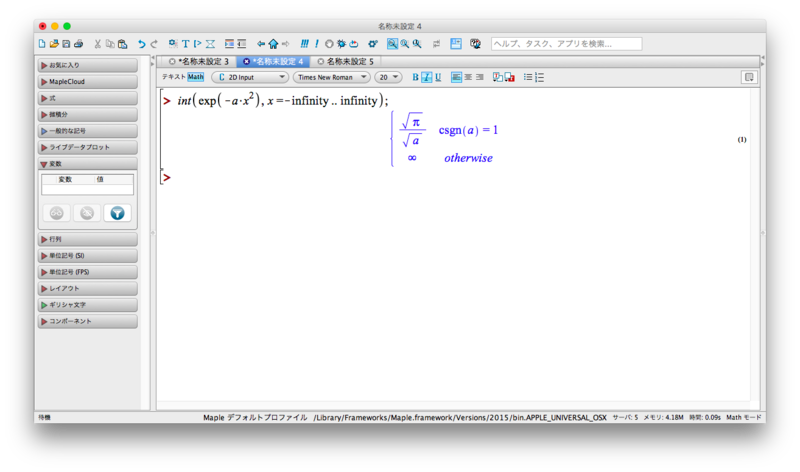This screenshot has width=800, height=472.
Task: Paste from clipboard using the paste icon
Action: [122, 44]
